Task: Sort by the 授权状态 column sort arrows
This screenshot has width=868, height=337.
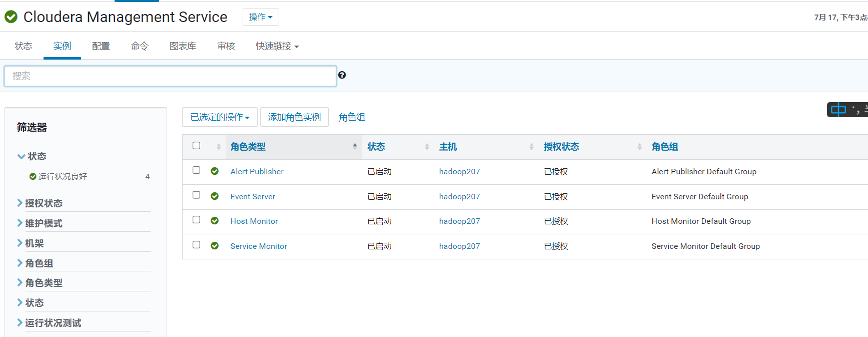Action: (x=639, y=147)
